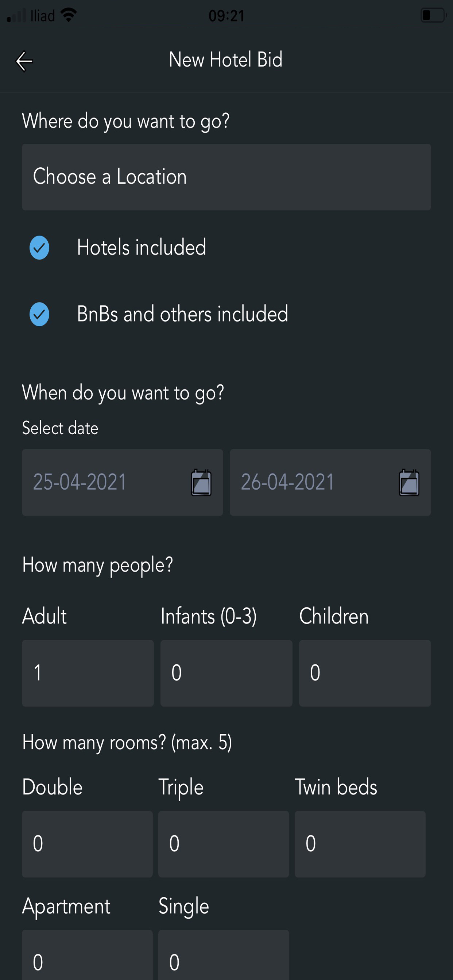Tap the Wi-Fi status icon
The height and width of the screenshot is (980, 453).
[x=69, y=15]
